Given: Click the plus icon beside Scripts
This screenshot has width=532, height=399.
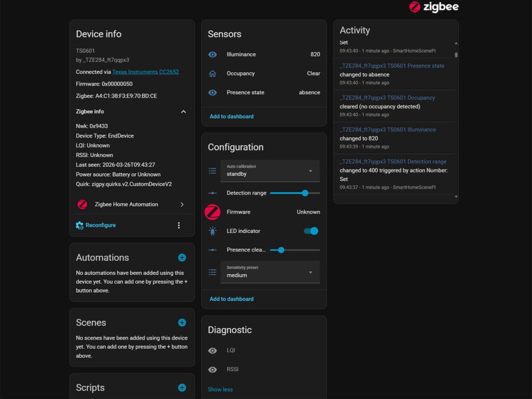Looking at the screenshot, I should 182,388.
